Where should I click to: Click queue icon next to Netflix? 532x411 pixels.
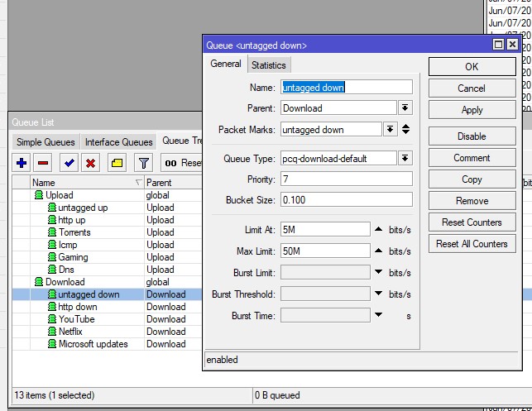[52, 332]
